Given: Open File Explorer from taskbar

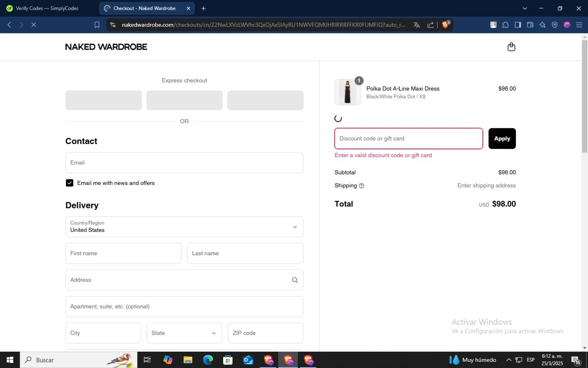Looking at the screenshot, I should 188,360.
